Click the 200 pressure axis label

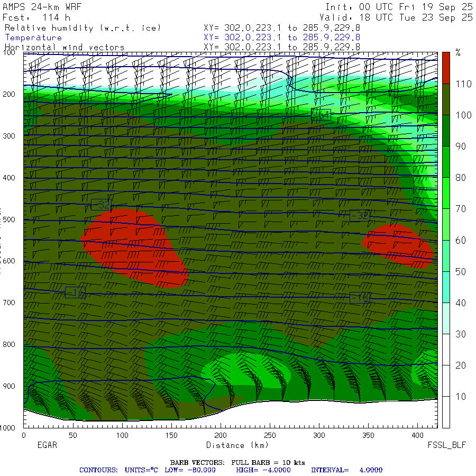click(x=9, y=94)
